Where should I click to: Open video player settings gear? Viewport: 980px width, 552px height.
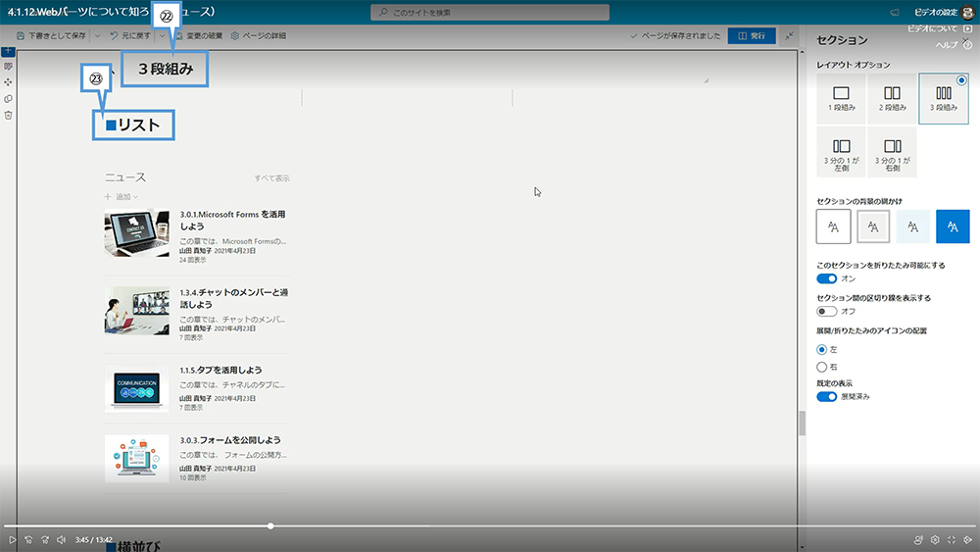tap(935, 539)
